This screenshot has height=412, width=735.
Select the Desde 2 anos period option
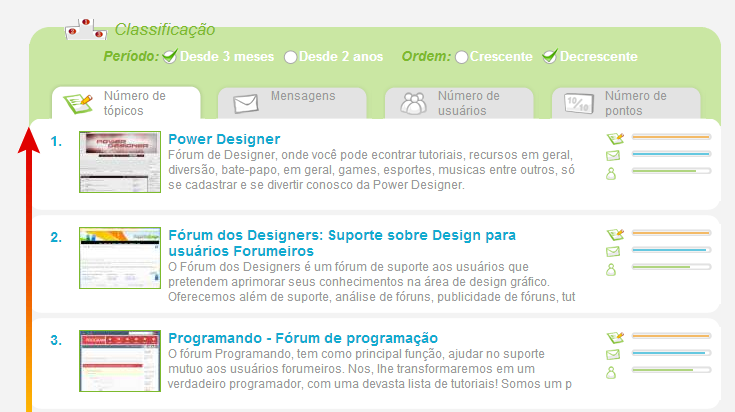tap(290, 57)
